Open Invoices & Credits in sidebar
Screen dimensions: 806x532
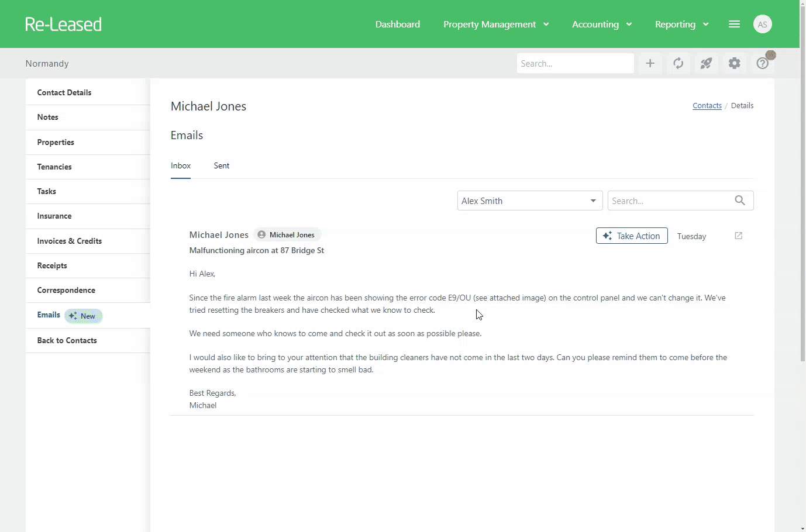tap(69, 241)
